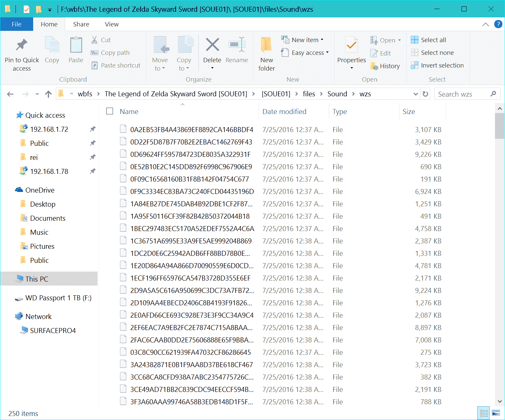Select file 3A24382871E0B1F9AA8D37BE618CF467

pyautogui.click(x=192, y=364)
